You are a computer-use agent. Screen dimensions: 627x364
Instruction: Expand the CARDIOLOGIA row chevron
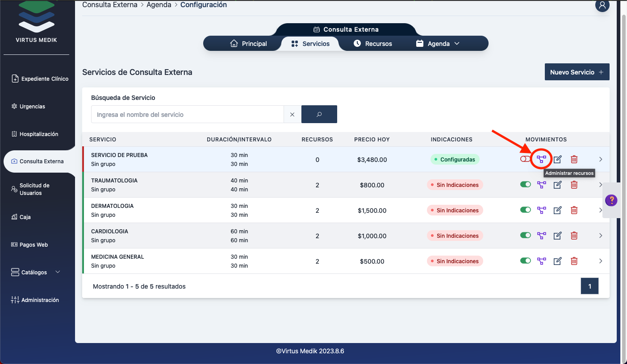coord(601,236)
